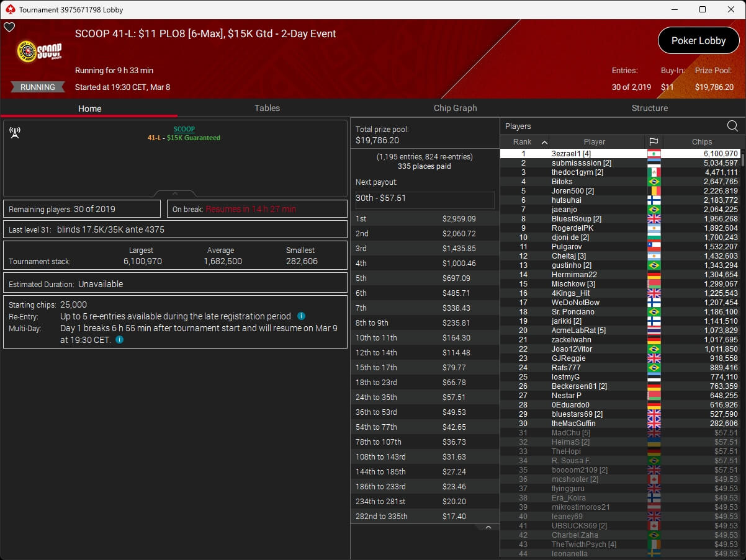The height and width of the screenshot is (560, 746).
Task: Sort players by country flag column
Action: [x=653, y=142]
